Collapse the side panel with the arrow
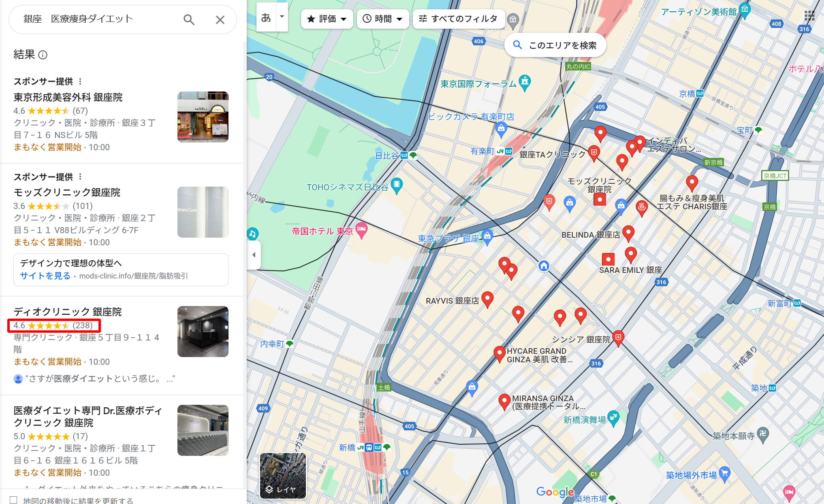824x504 pixels. pyautogui.click(x=254, y=255)
